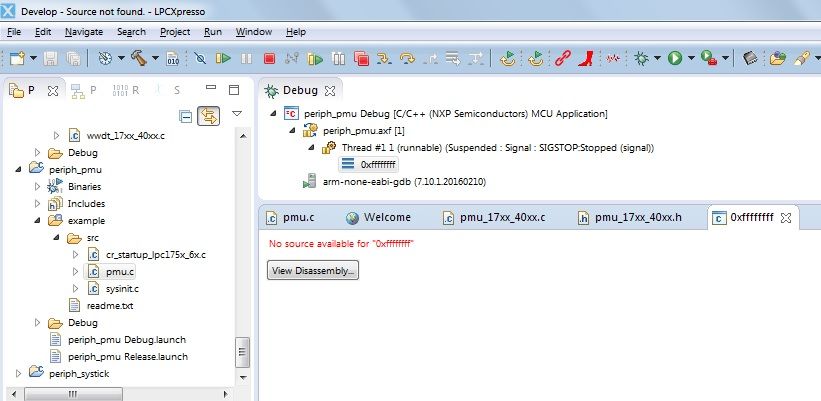Close the Project Explorer tab
Viewport: 821px width, 401px height.
point(53,91)
